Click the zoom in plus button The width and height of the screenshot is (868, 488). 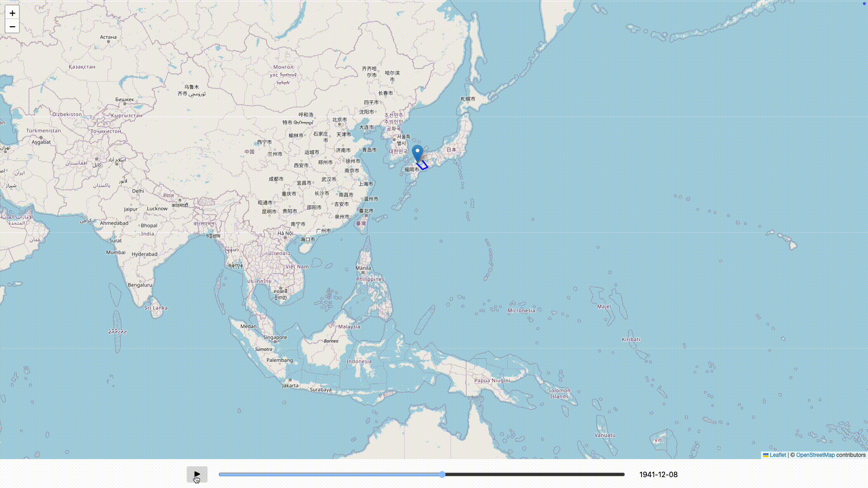pyautogui.click(x=12, y=13)
